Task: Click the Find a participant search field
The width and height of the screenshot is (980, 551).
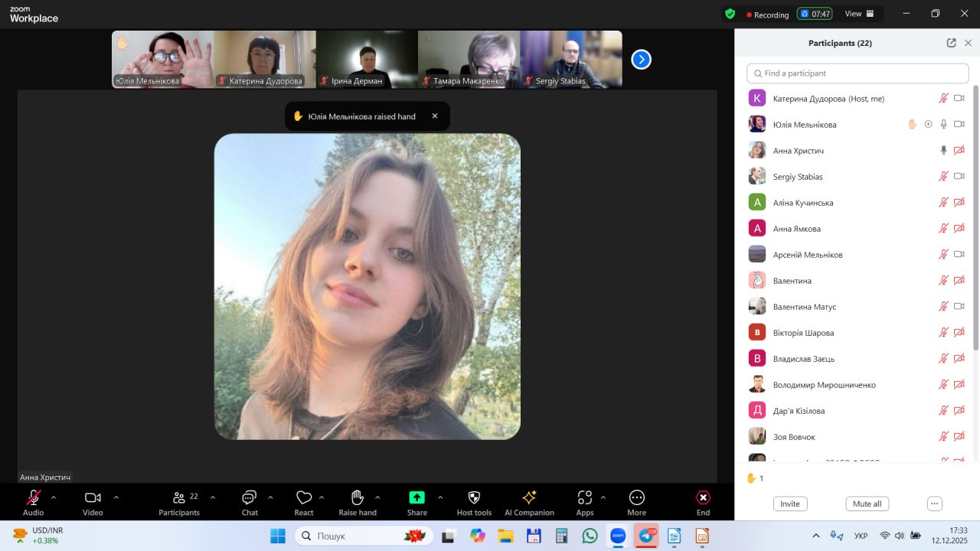Action: 857,73
